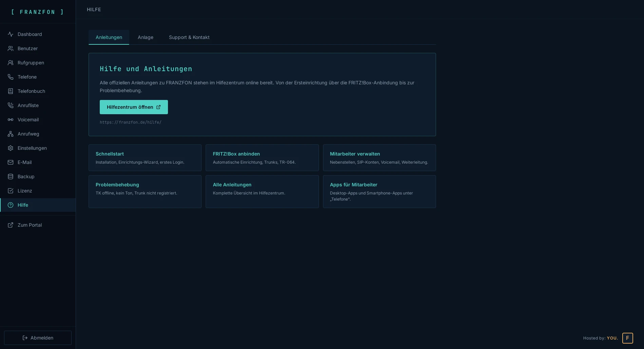Screen dimensions: 644x349
Task: Switch to the Anleitungen tab
Action: tap(109, 37)
